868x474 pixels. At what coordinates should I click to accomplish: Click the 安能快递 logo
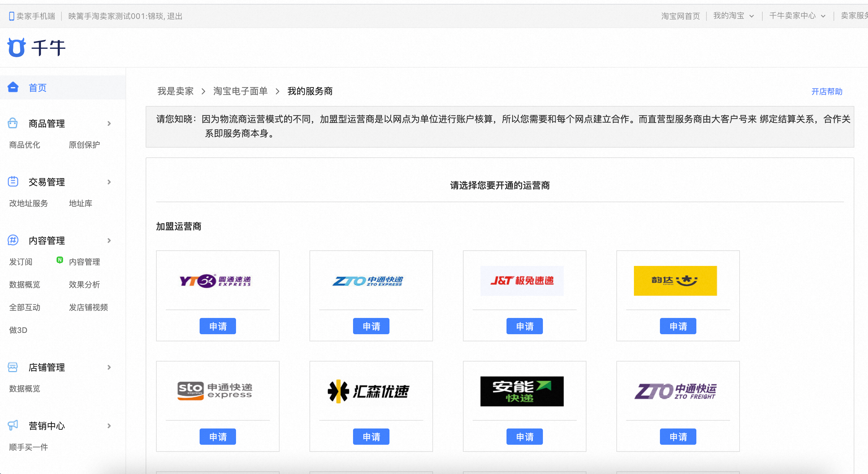click(522, 391)
